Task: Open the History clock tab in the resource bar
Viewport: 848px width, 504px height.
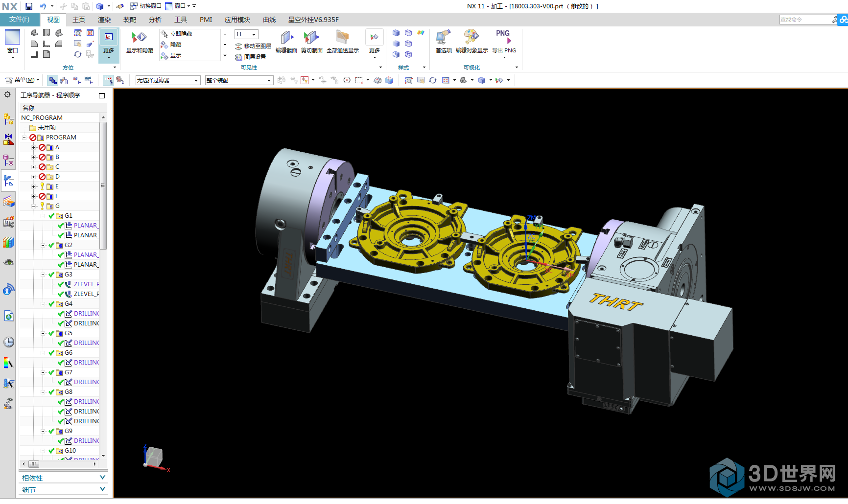Action: (8, 342)
